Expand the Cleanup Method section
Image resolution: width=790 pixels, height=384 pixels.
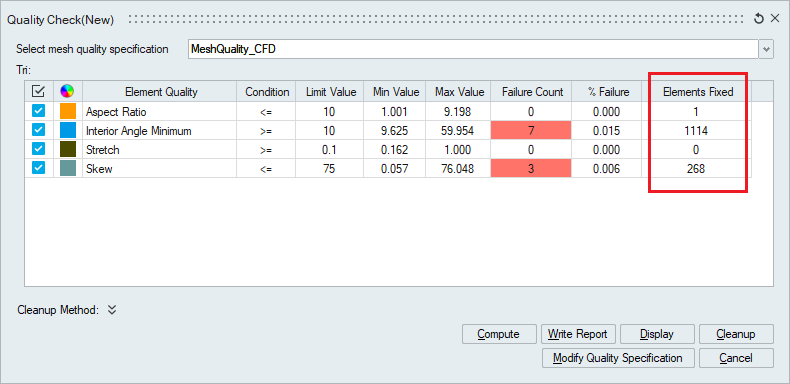click(x=112, y=309)
